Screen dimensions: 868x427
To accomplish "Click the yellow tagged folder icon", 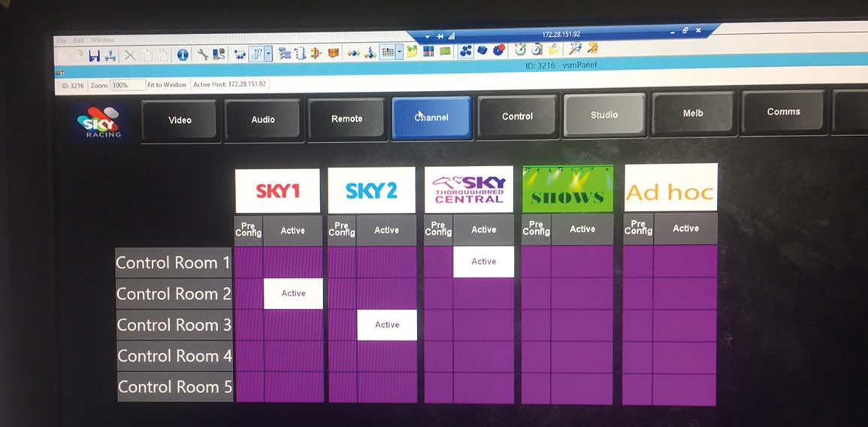I will coord(554,50).
